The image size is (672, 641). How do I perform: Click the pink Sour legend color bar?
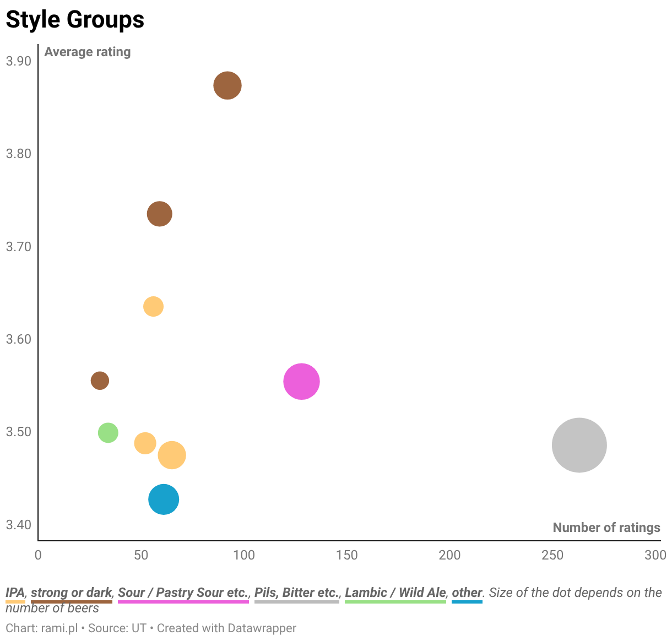click(183, 602)
